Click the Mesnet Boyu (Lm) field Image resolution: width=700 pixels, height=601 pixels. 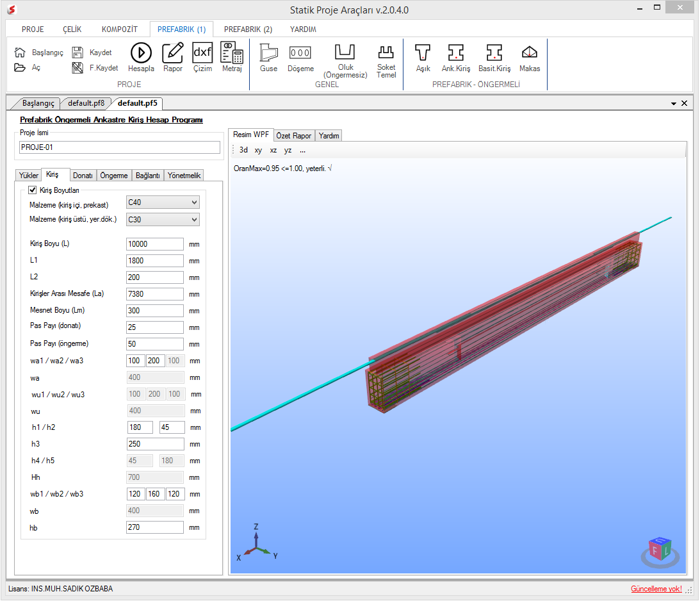point(155,311)
